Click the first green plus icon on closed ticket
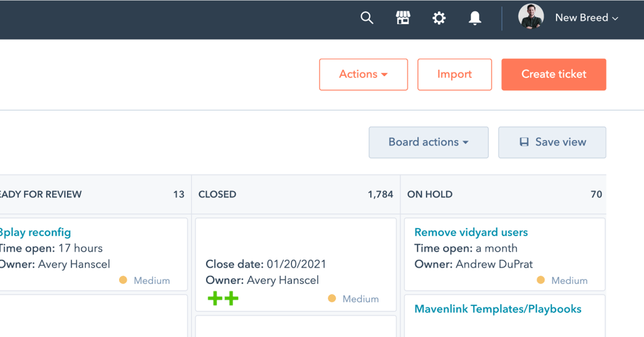644x337 pixels. tap(216, 298)
